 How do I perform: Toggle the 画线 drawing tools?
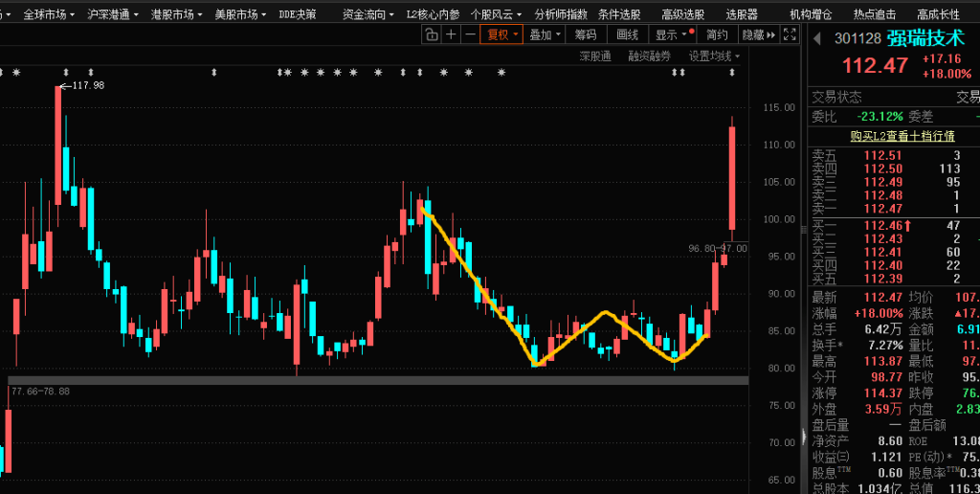tap(627, 35)
